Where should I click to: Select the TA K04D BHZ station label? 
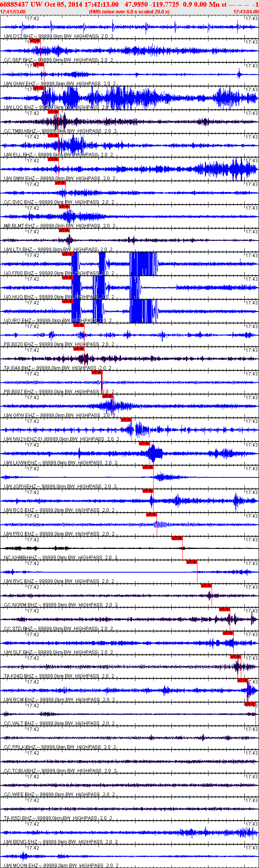[x=19, y=676]
